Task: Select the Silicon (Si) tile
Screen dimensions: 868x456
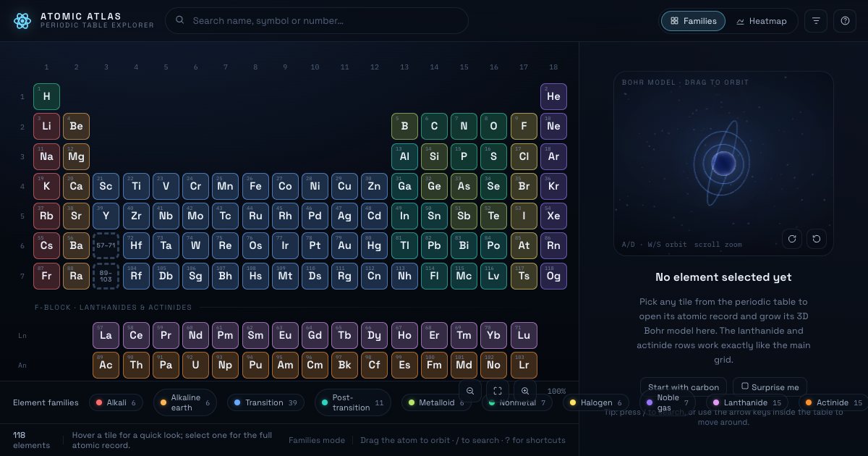Action: pyautogui.click(x=434, y=156)
